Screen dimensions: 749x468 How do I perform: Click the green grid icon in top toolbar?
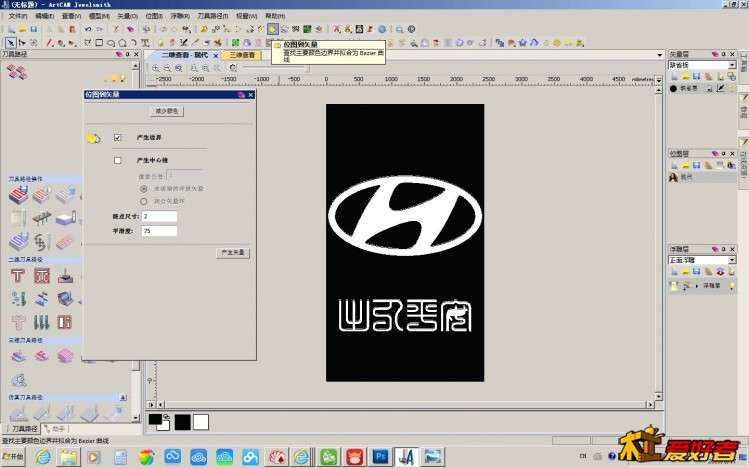[x=307, y=29]
